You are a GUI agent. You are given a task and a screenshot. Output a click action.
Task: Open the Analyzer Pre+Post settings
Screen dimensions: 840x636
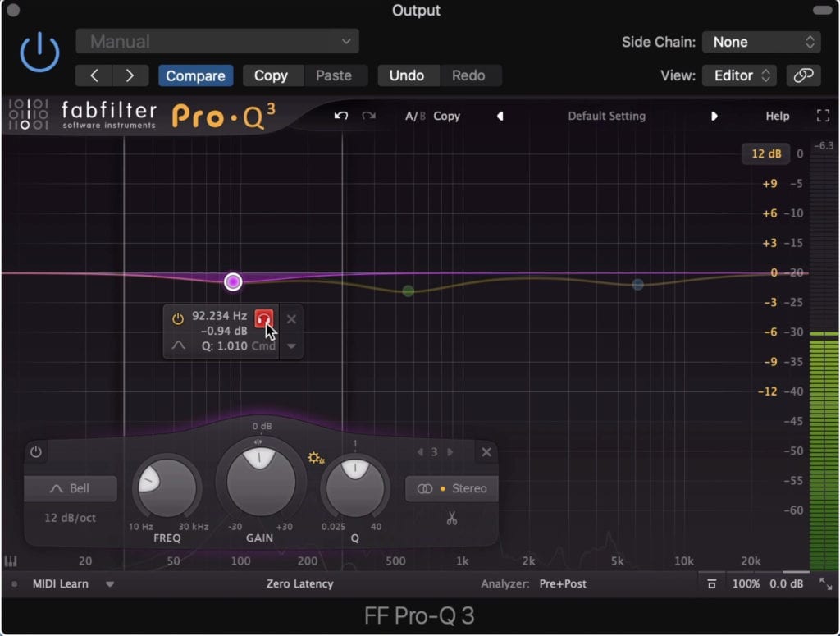point(563,583)
